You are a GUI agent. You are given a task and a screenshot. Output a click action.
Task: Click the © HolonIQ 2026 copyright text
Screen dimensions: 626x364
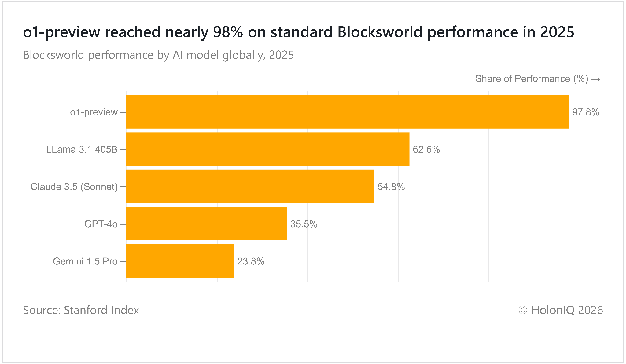561,310
